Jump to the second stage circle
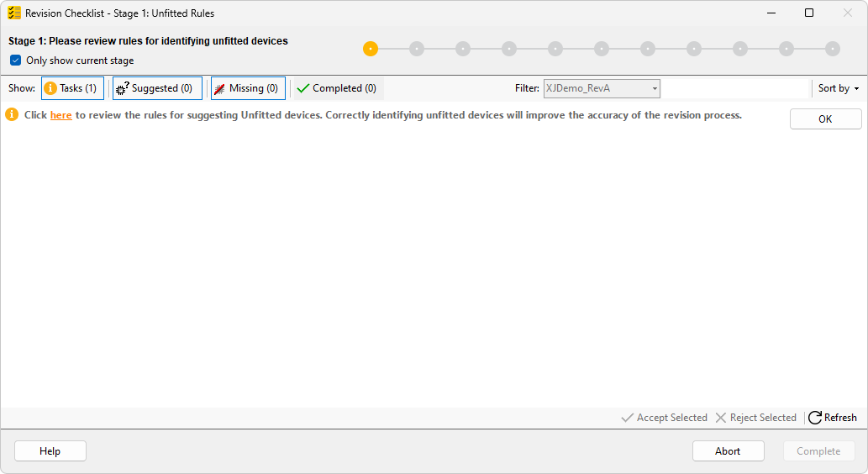868x474 pixels. [417, 49]
